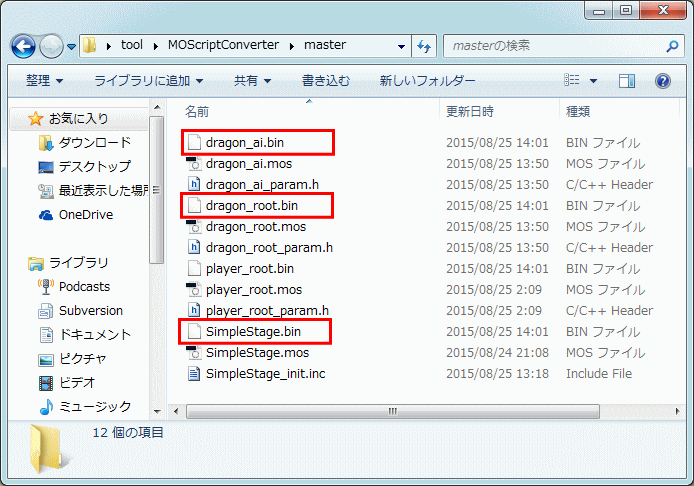Image resolution: width=694 pixels, height=486 pixels.
Task: Select the tool breadcrumb segment
Action: 132,45
